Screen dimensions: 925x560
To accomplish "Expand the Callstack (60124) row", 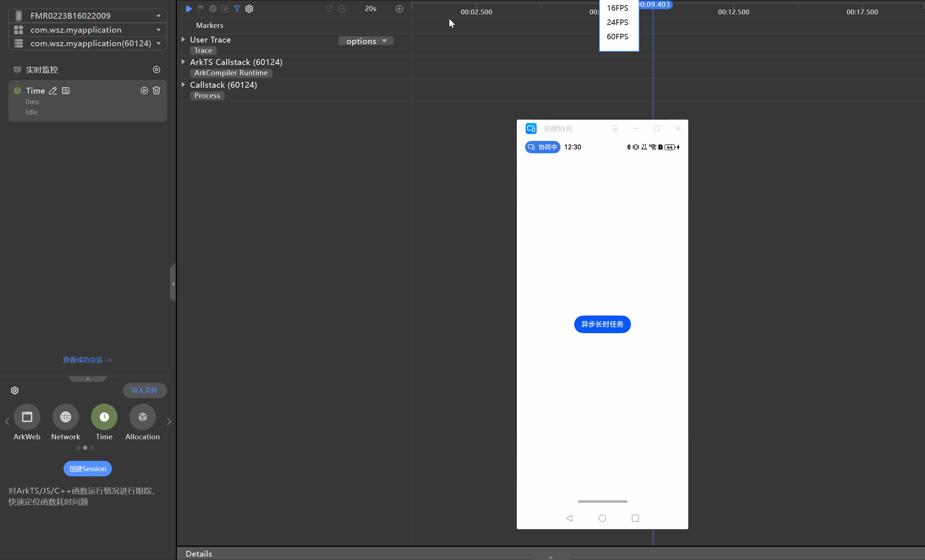I will click(x=183, y=85).
